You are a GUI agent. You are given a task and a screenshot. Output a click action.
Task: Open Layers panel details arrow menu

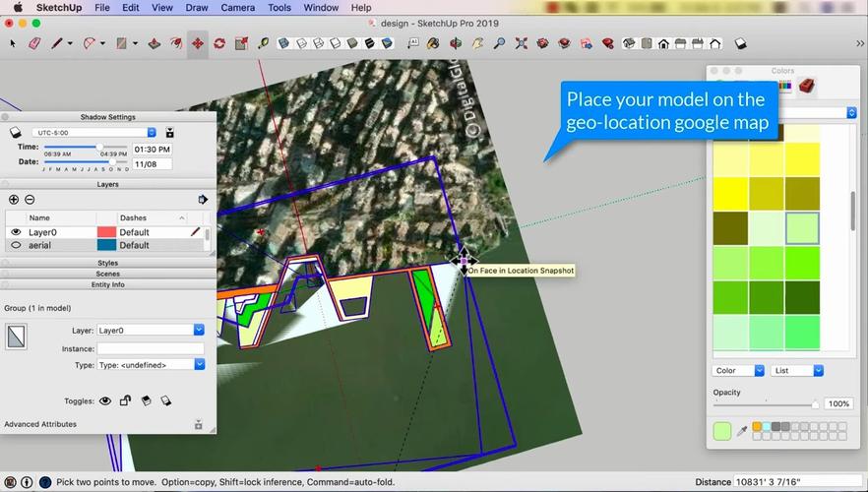tap(203, 199)
